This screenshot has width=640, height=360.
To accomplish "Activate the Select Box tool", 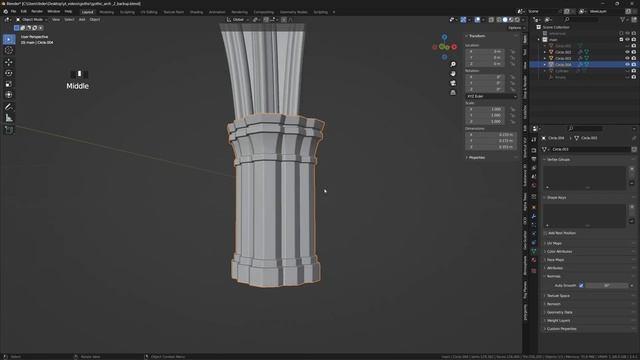I will 9,39.
